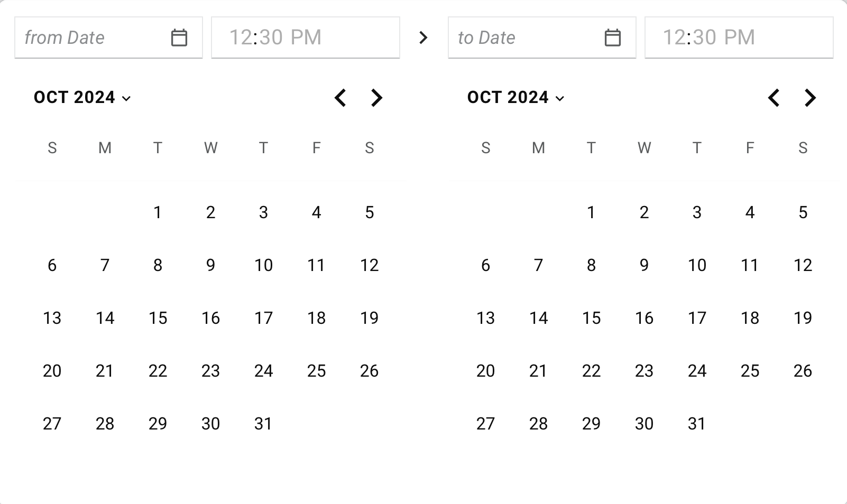
Task: Click the to Date input field
Action: point(523,38)
